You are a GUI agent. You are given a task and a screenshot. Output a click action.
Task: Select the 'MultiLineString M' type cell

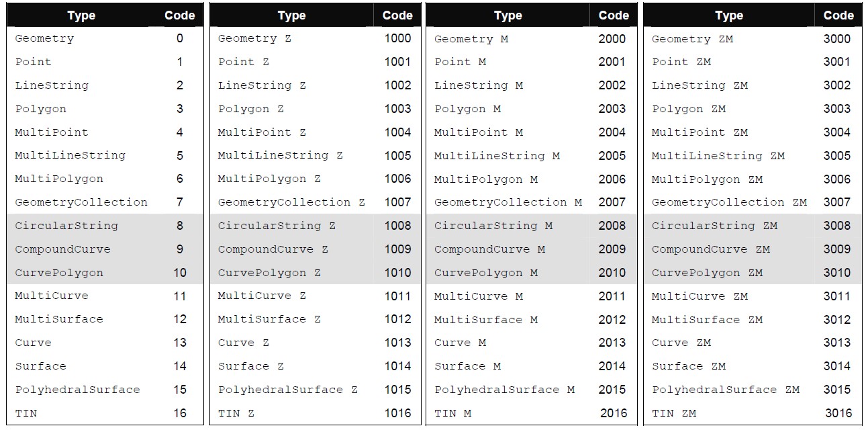pyautogui.click(x=497, y=156)
